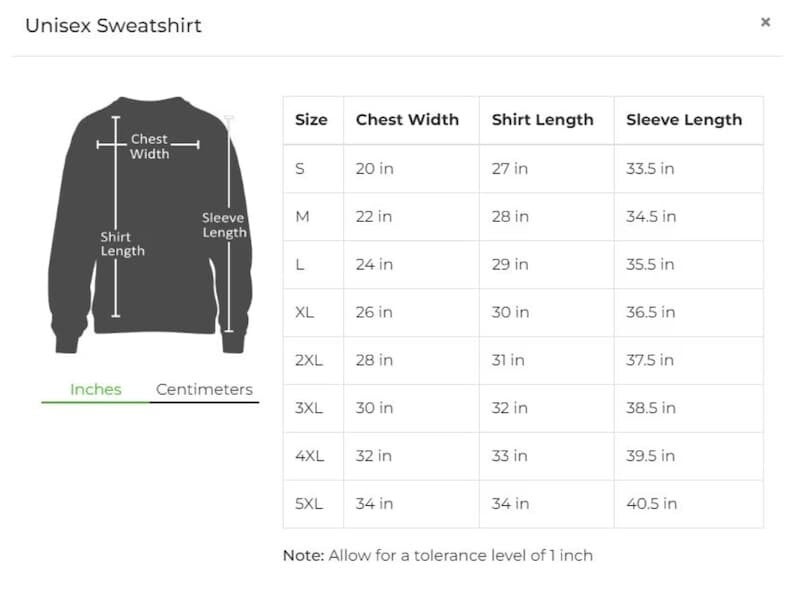Click the Sleeve Length column header
Screen dimensions: 794x597
click(684, 120)
